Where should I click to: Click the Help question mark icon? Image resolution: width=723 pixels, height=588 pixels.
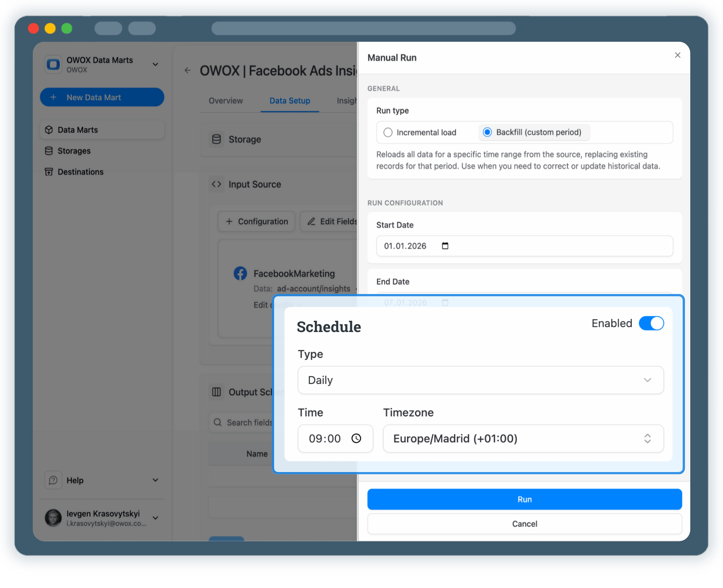53,480
